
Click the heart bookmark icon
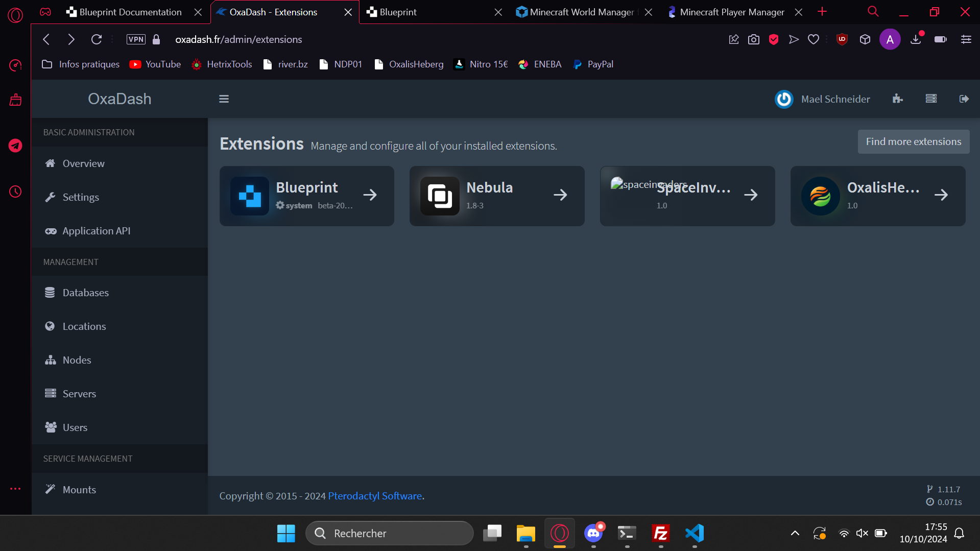814,39
